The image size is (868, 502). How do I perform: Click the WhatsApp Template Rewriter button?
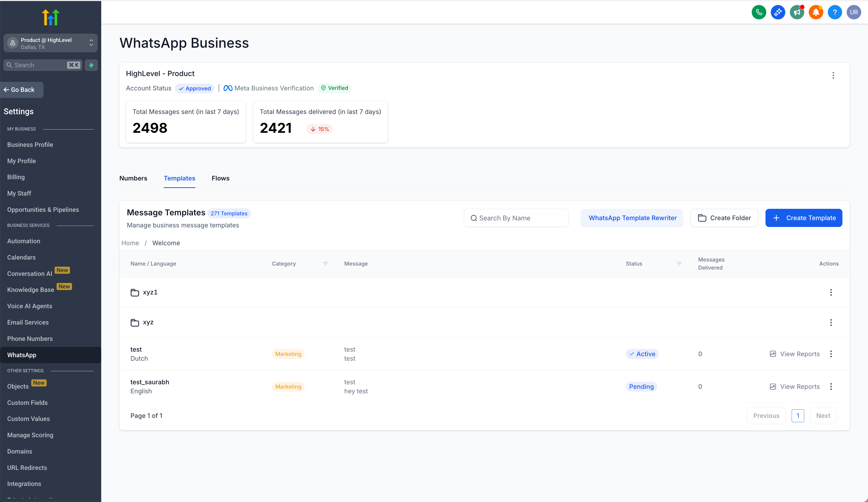click(632, 218)
